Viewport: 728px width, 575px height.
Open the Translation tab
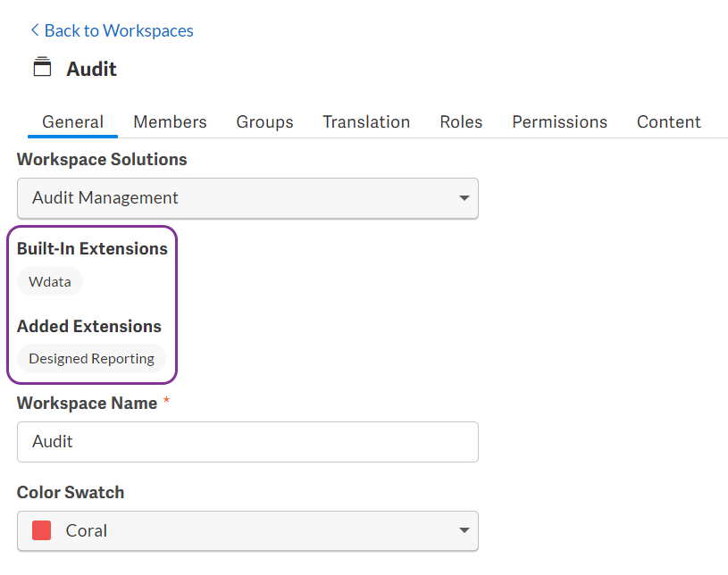(366, 122)
